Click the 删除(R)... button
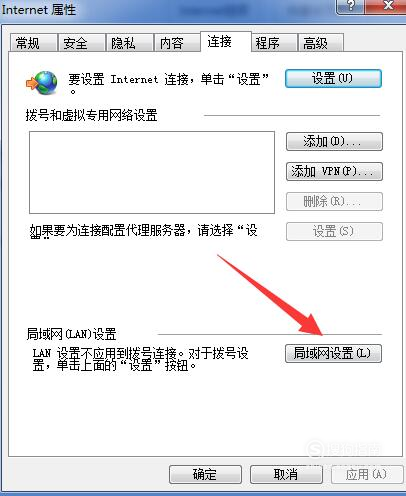The width and height of the screenshot is (406, 496). (x=334, y=201)
